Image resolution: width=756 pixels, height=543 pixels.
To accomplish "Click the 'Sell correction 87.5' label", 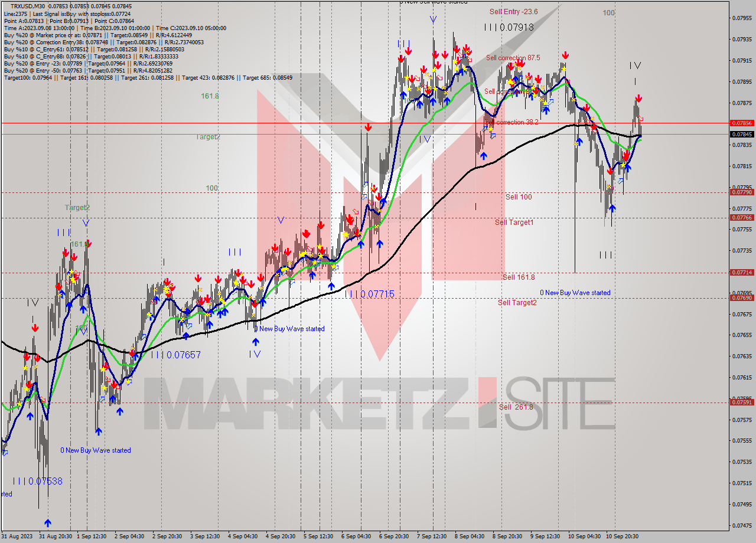I will (x=513, y=58).
